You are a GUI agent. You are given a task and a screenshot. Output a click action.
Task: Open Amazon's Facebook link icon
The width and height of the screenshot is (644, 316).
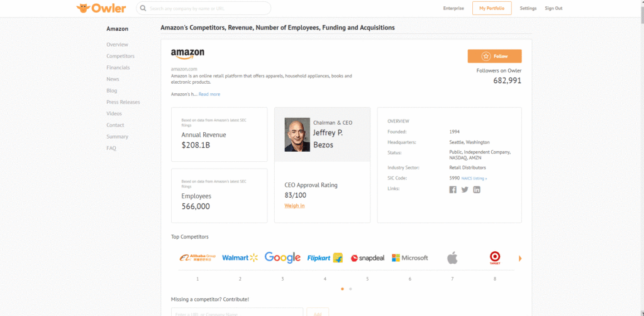[453, 189]
